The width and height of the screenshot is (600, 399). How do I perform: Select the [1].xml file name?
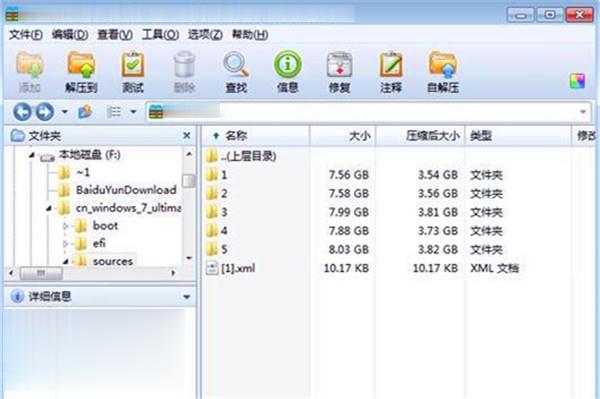tap(238, 268)
